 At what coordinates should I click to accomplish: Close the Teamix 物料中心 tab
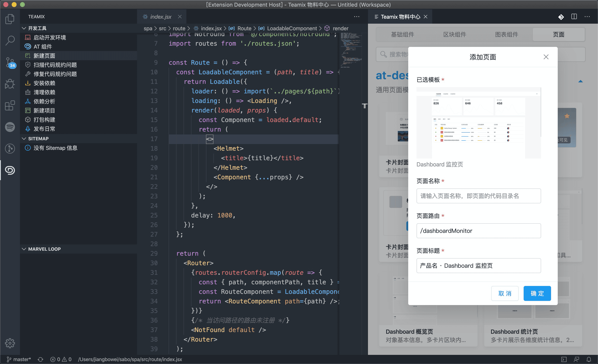tap(426, 17)
